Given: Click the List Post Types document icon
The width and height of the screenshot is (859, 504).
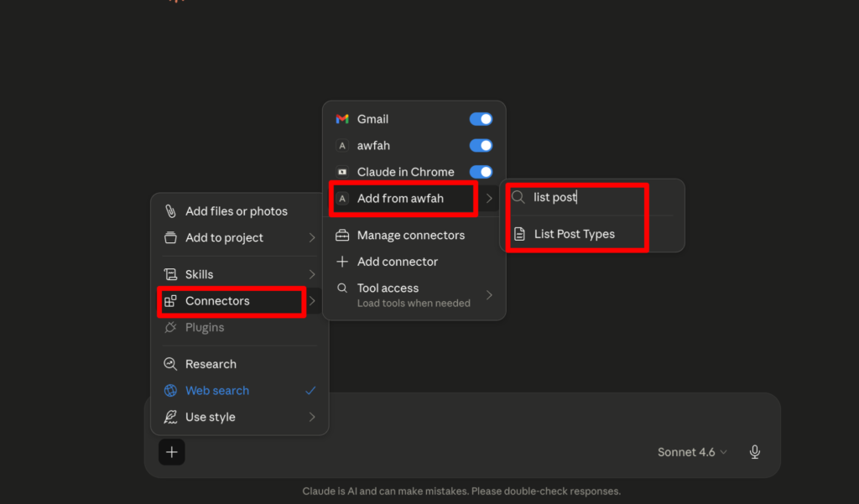Looking at the screenshot, I should click(519, 234).
